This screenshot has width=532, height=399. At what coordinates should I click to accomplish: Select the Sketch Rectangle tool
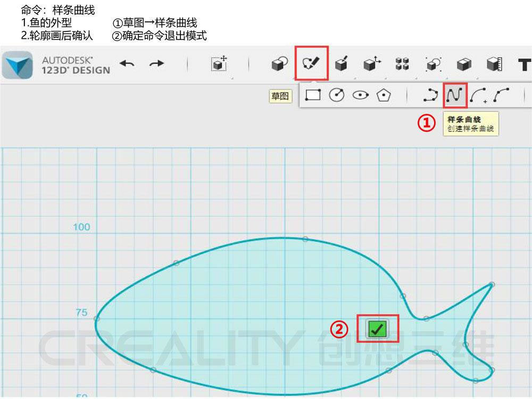[313, 95]
